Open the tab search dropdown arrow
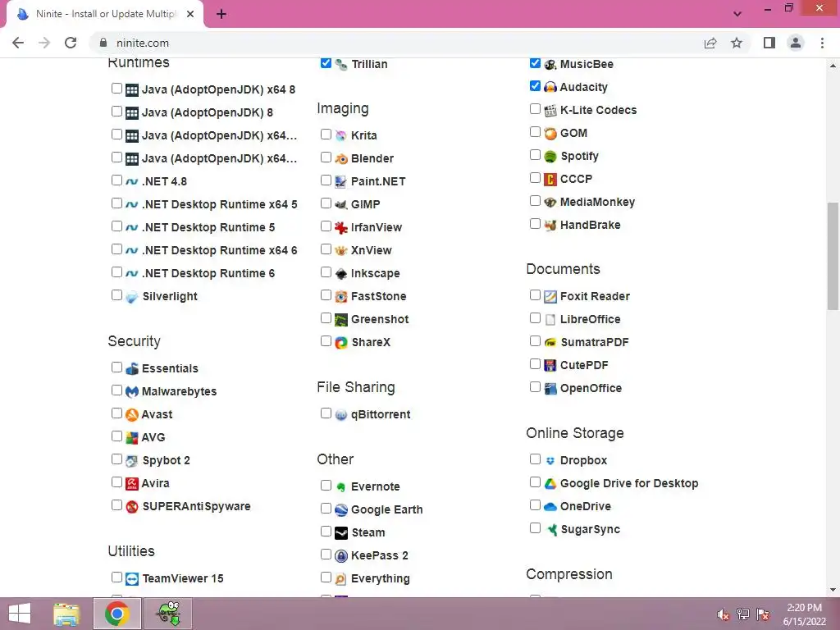840x630 pixels. (737, 14)
